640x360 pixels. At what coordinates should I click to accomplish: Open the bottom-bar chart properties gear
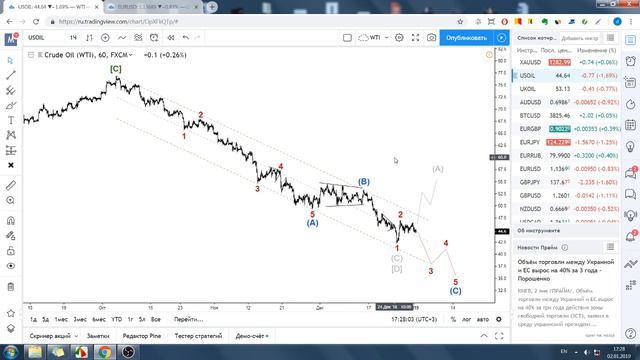pos(499,319)
